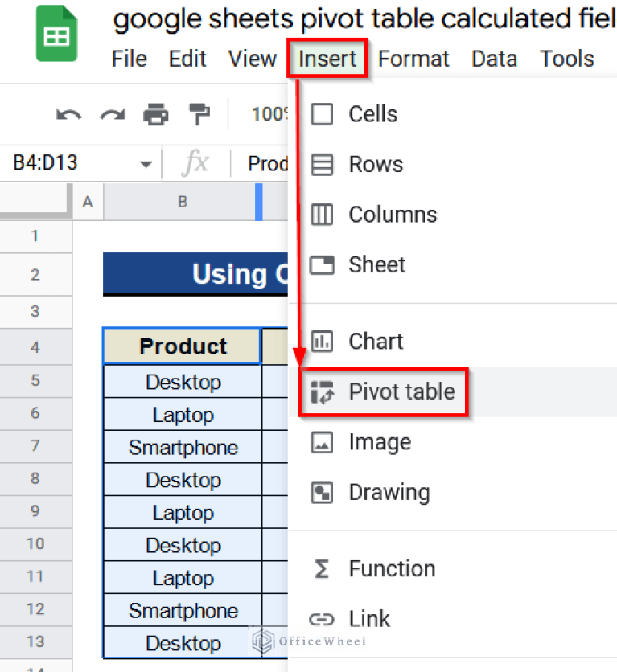This screenshot has height=672, width=617.
Task: Click the Smartphone cell in row 12
Action: [x=183, y=610]
